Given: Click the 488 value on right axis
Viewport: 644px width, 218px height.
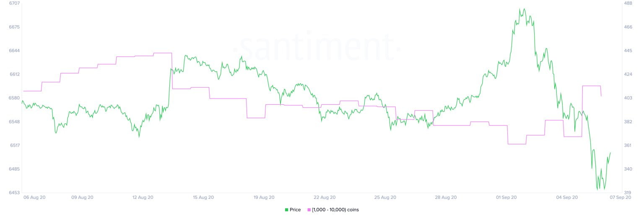Looking at the screenshot, I should pyautogui.click(x=628, y=3).
